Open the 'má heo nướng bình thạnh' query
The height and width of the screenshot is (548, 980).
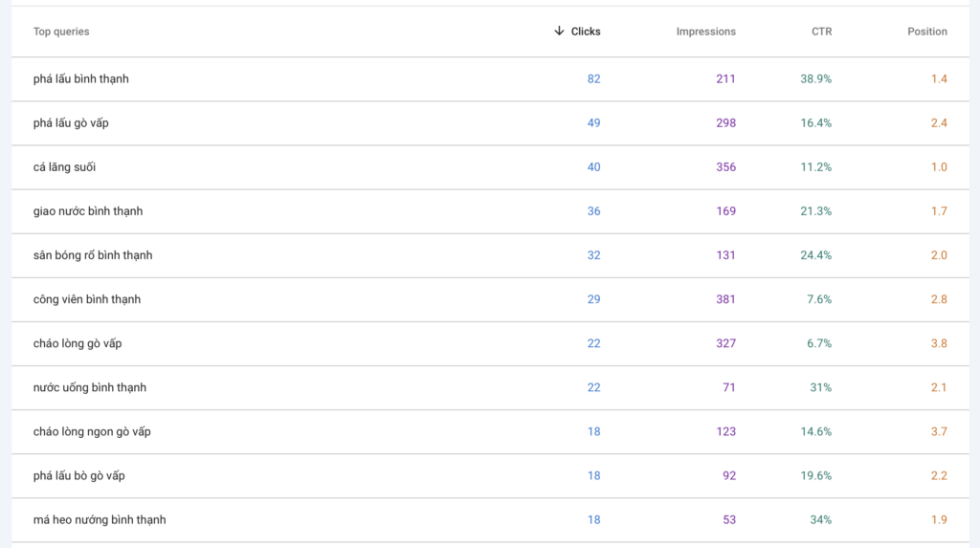click(100, 519)
